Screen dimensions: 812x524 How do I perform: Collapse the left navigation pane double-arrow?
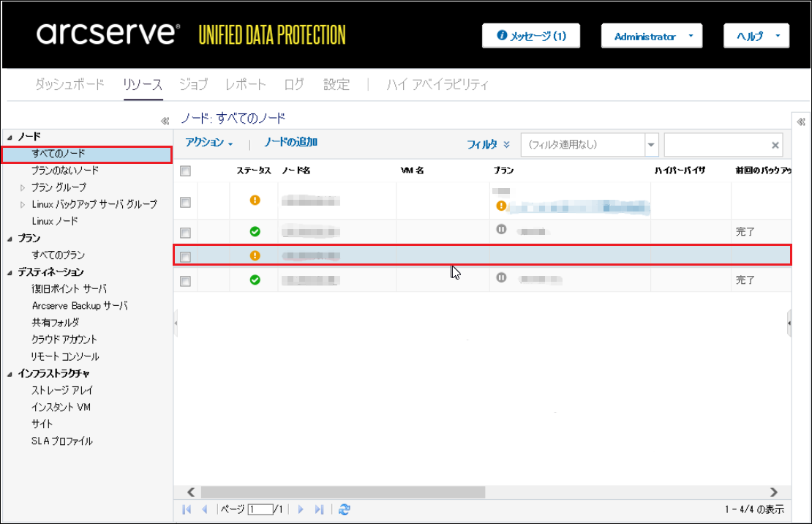pyautogui.click(x=165, y=121)
